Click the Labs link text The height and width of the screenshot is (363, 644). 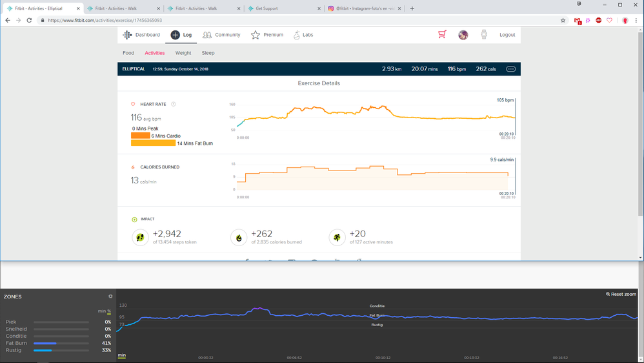pos(308,35)
